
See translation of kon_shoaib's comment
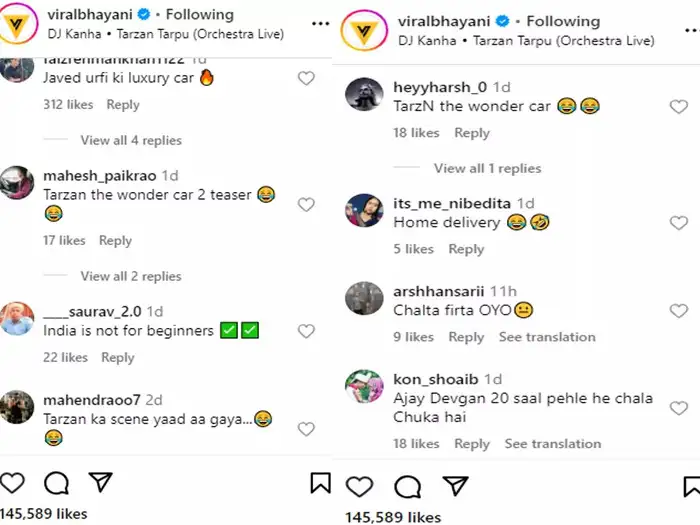(553, 443)
